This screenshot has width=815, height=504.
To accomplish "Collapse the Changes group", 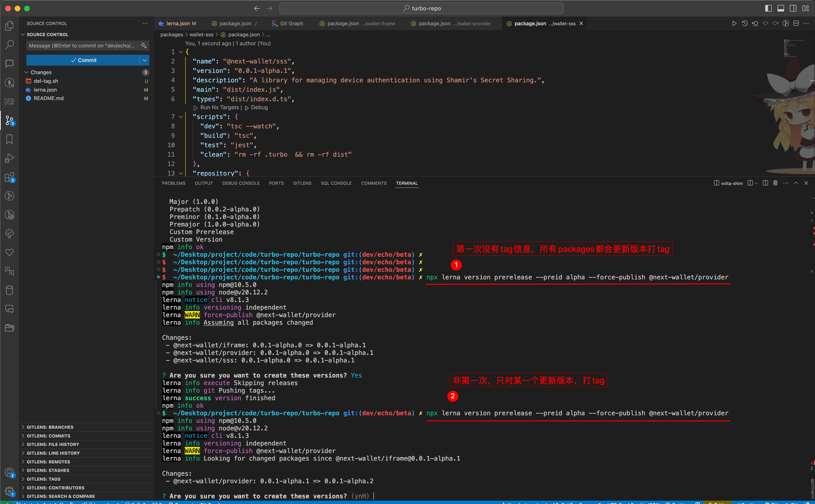I will (26, 72).
